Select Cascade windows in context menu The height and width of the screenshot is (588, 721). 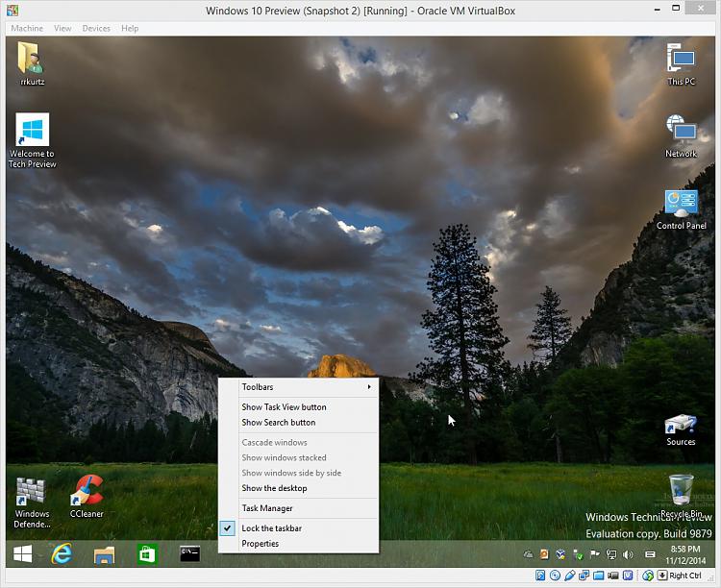[x=299, y=442]
